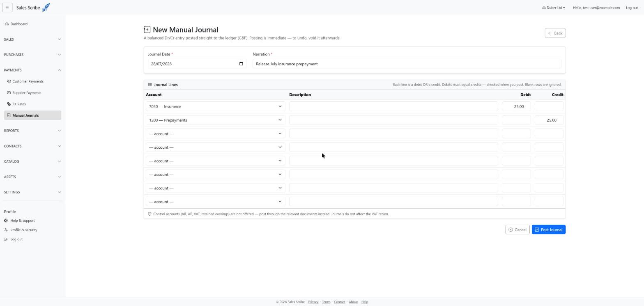Open the 7030 — Insurance account dropdown
Image resolution: width=644 pixels, height=306 pixels.
215,106
